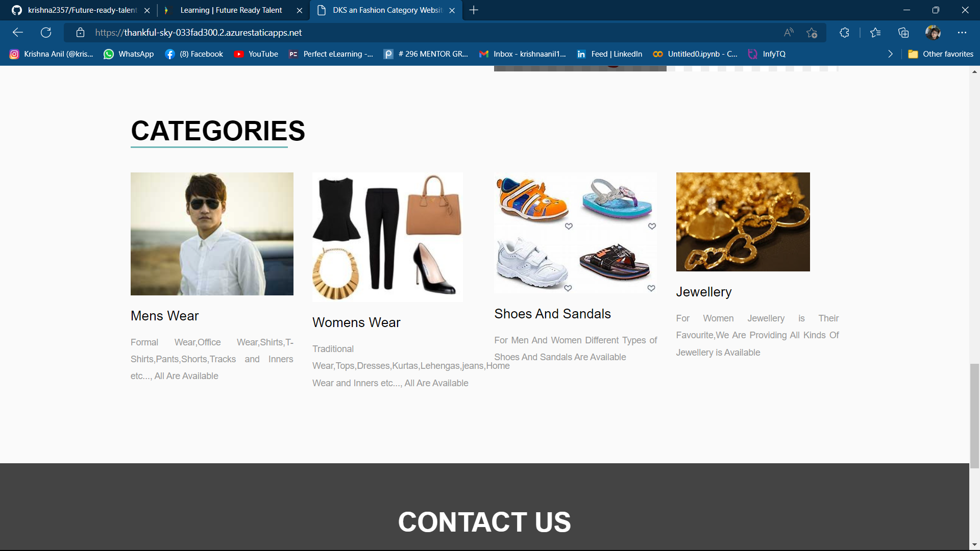This screenshot has height=551, width=980.
Task: Open the browser profile avatar
Action: (933, 33)
